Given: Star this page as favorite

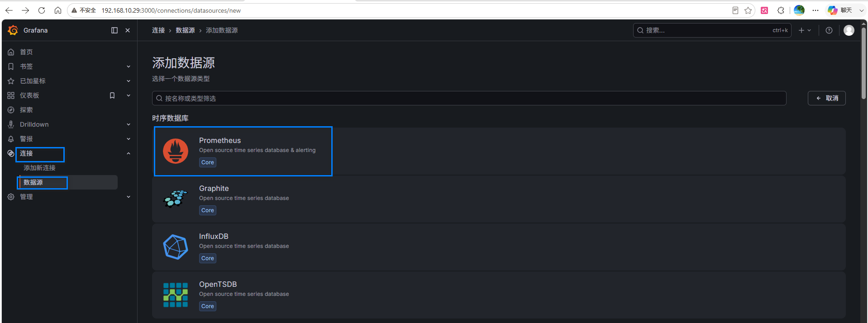Looking at the screenshot, I should 748,10.
